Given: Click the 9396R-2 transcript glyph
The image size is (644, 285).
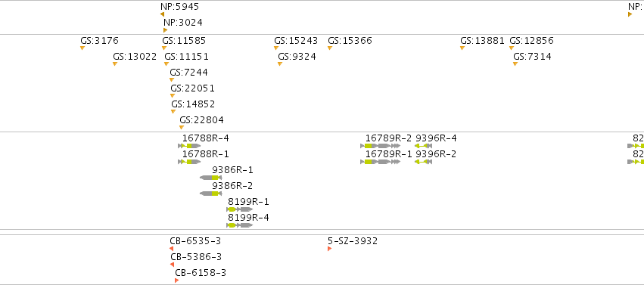Looking at the screenshot, I should pyautogui.click(x=423, y=162).
